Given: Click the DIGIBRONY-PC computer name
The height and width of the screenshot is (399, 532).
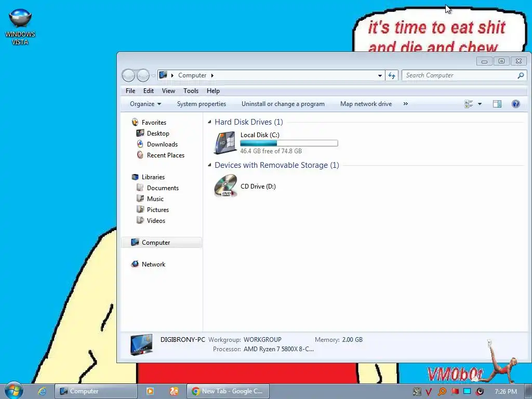Looking at the screenshot, I should 182,340.
